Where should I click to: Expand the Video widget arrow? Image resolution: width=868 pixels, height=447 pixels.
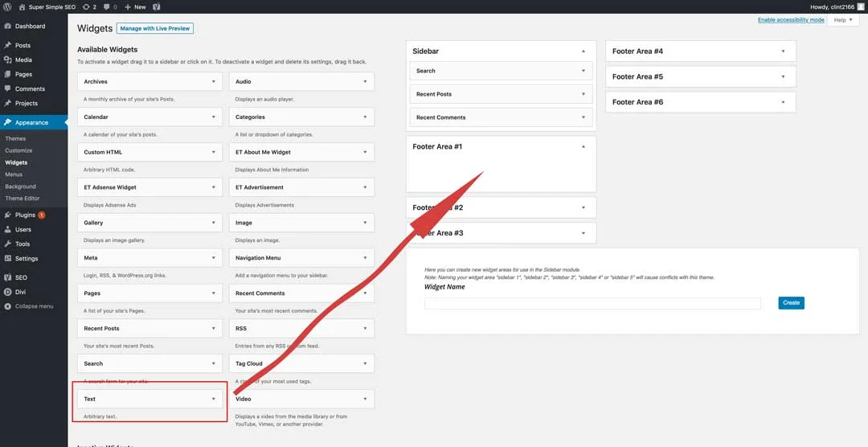366,399
